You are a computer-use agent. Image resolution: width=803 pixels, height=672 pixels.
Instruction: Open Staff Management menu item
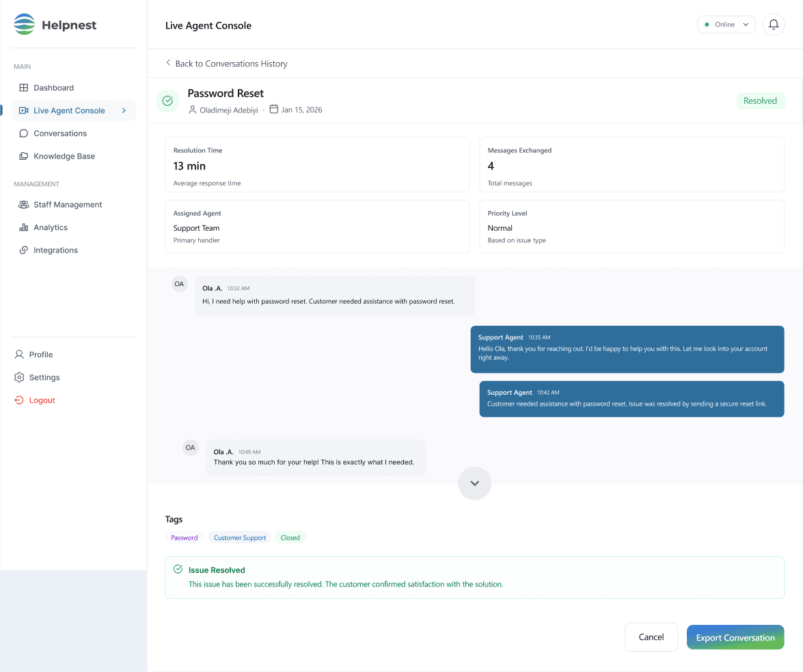point(74,204)
